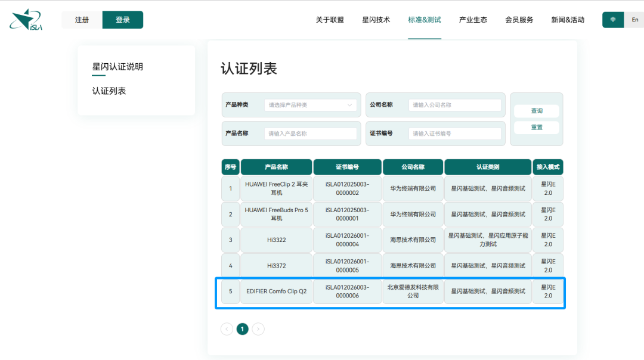Select the Hi3322 product cell
The image size is (644, 360).
(277, 240)
